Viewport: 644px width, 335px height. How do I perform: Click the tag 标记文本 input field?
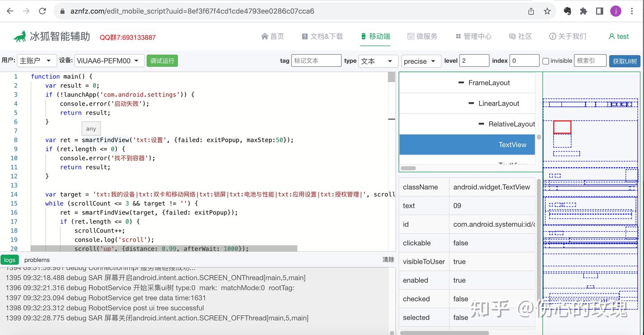pos(316,60)
